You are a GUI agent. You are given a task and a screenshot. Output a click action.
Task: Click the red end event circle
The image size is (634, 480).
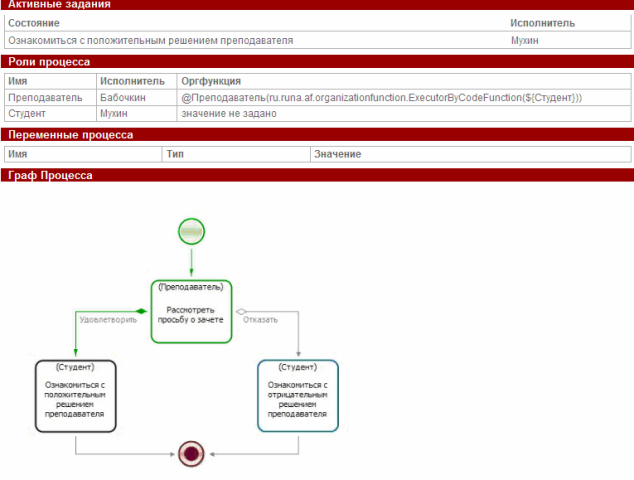(x=191, y=454)
